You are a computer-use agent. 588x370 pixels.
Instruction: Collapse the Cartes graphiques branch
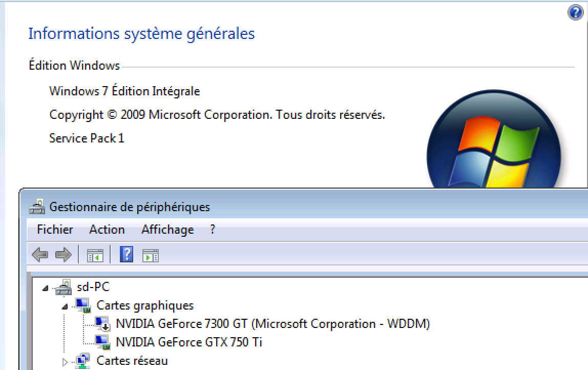click(65, 306)
